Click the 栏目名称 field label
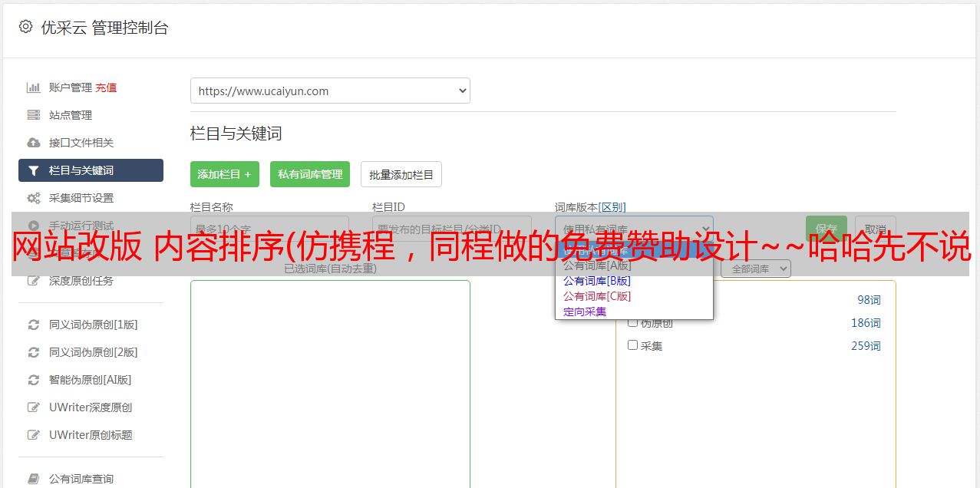This screenshot has width=980, height=488. pos(212,207)
